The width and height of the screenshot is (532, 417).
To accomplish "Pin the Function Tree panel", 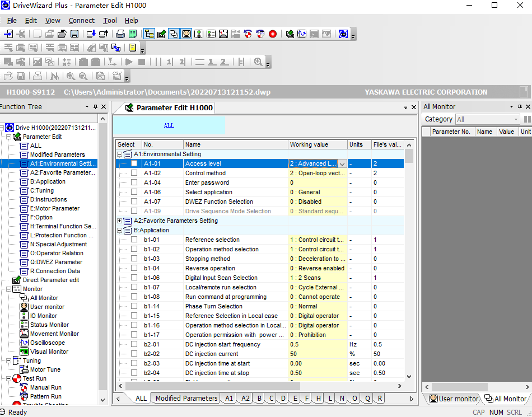I will click(95, 107).
